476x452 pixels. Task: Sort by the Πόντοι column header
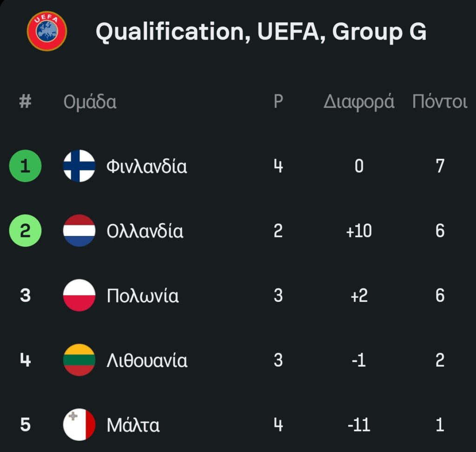439,102
